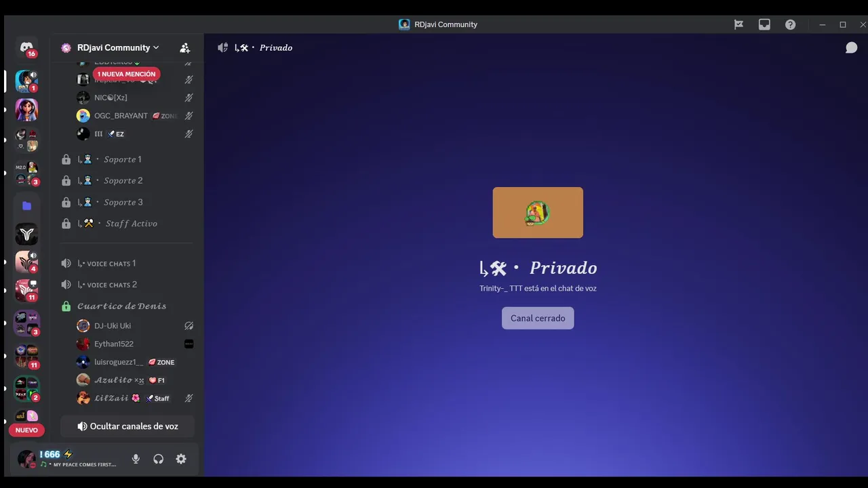The width and height of the screenshot is (868, 488).
Task: Click the channel speaker icon in header
Action: [x=222, y=47]
